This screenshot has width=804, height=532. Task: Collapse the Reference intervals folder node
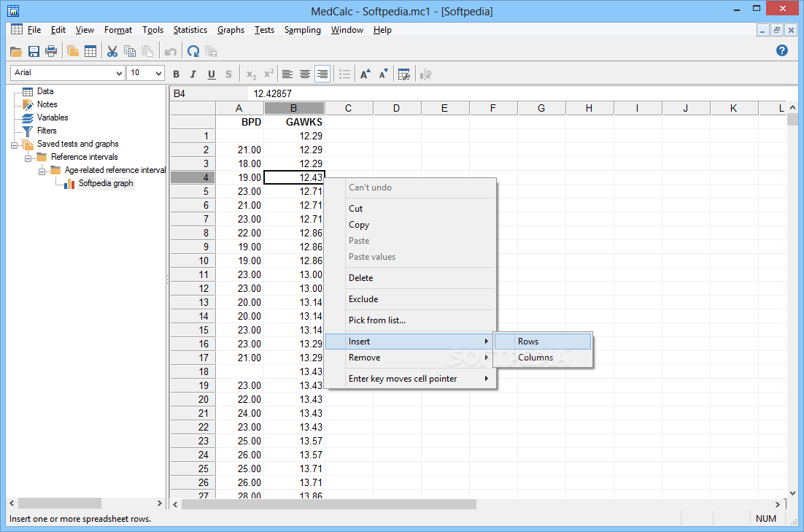click(28, 158)
